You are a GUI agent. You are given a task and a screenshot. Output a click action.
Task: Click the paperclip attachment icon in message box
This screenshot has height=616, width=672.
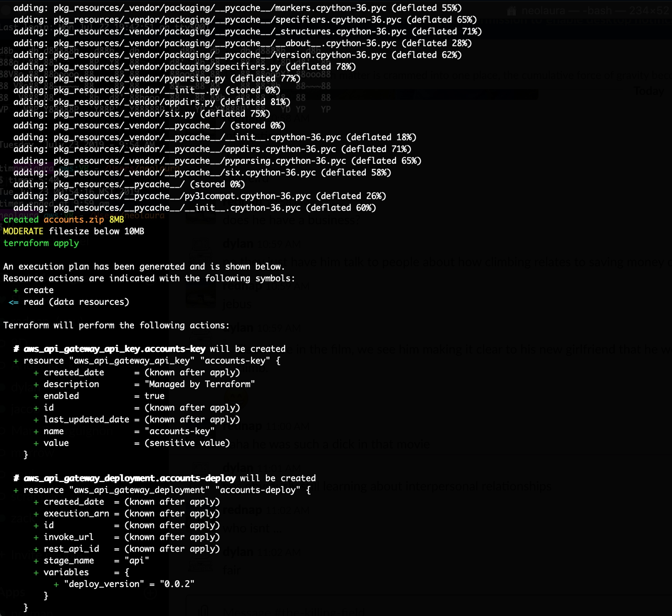[x=205, y=610]
